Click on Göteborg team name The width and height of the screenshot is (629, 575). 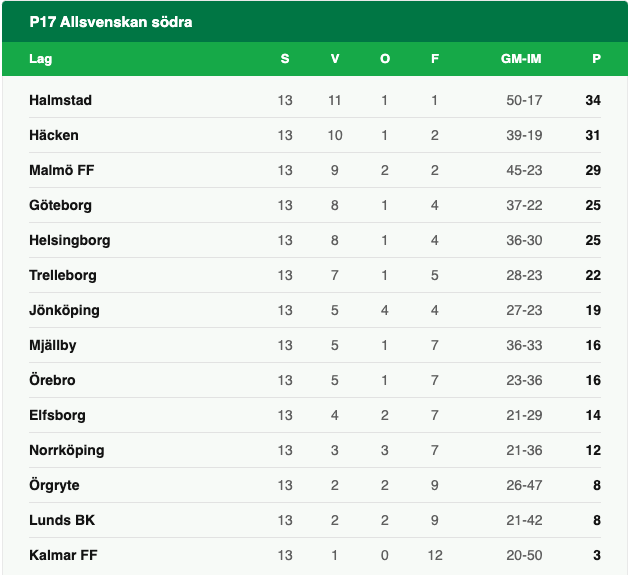60,205
